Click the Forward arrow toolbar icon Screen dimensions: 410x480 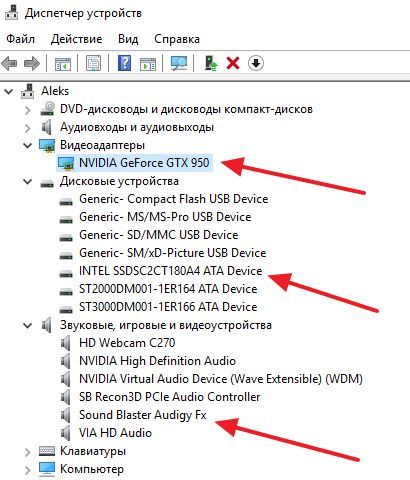click(32, 63)
